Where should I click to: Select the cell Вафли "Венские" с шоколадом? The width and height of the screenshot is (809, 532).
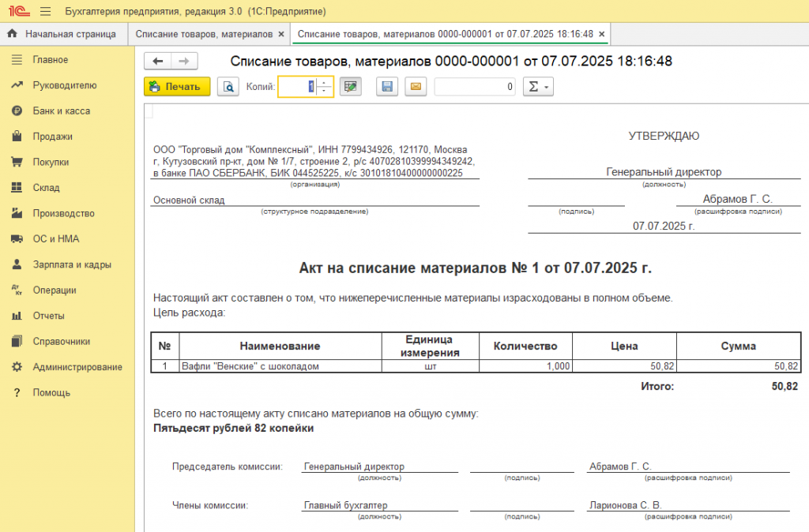tap(280, 366)
